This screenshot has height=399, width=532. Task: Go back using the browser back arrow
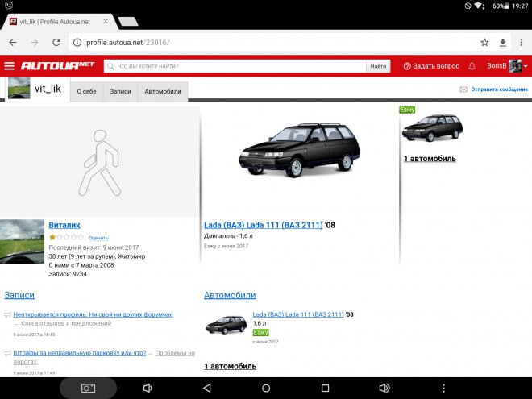pos(13,43)
